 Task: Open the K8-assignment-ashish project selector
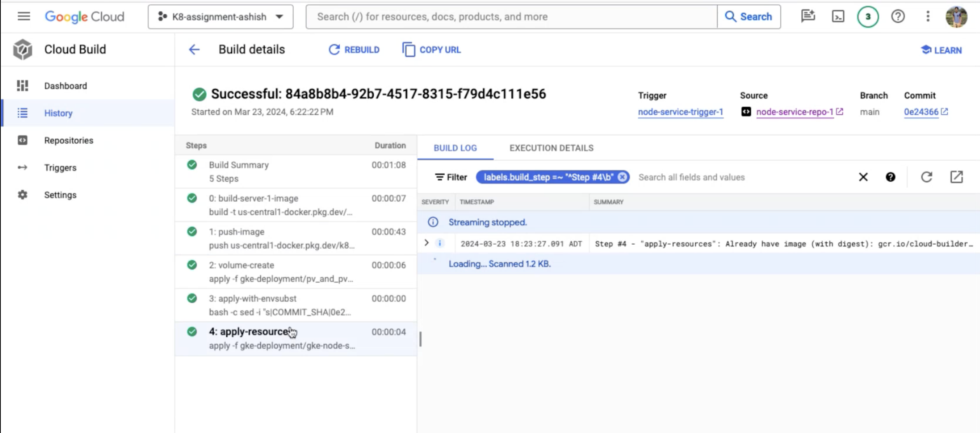(x=220, y=17)
